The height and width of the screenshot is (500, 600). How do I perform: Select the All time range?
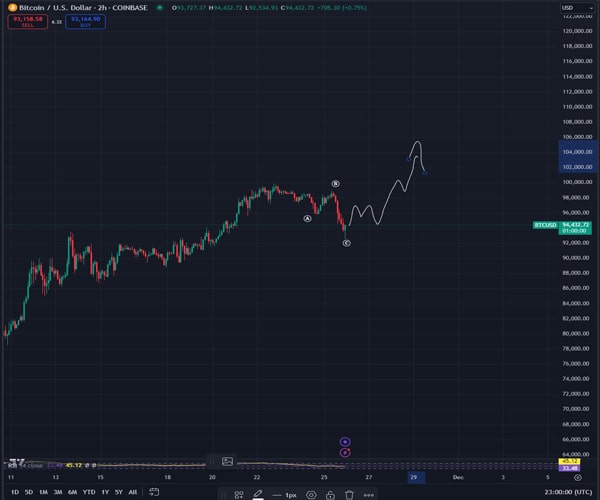point(132,492)
